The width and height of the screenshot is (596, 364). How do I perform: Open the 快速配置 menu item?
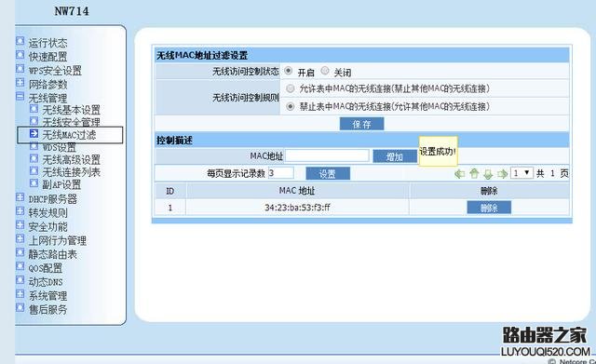47,57
